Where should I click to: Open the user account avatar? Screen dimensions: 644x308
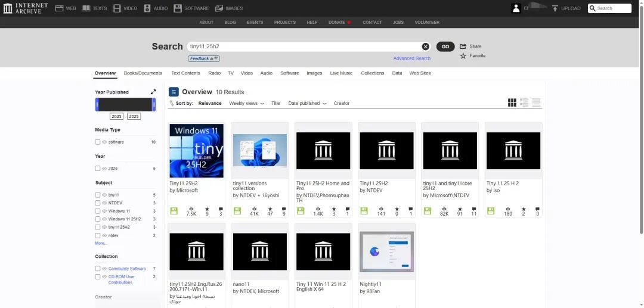(516, 8)
